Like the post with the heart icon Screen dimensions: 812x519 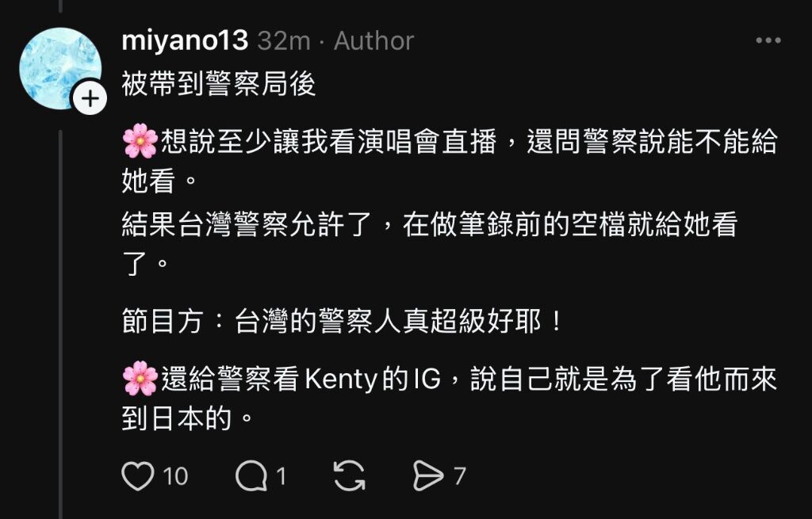[x=138, y=476]
